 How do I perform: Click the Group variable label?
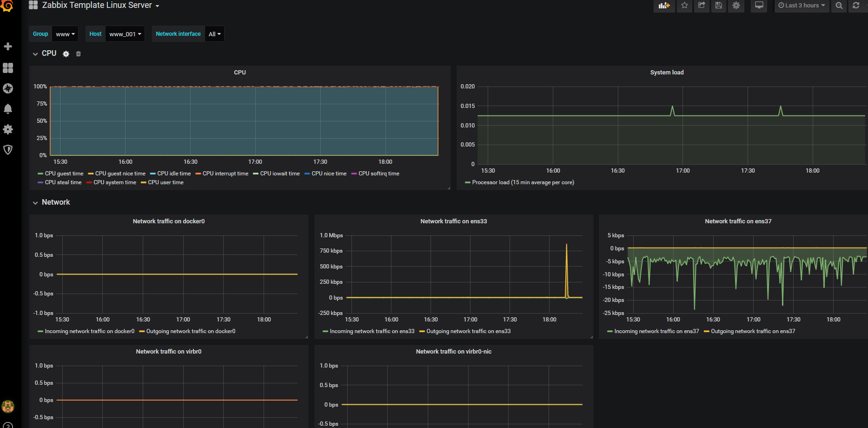40,34
